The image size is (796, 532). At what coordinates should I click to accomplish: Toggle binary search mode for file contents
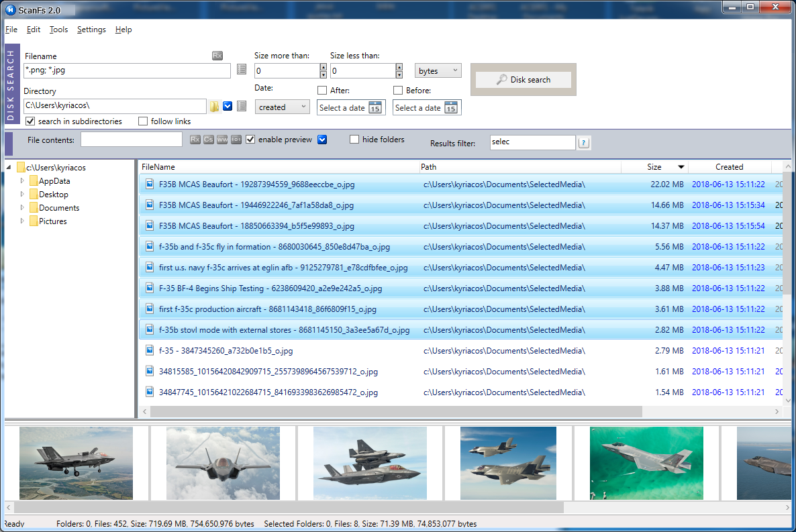(x=235, y=140)
